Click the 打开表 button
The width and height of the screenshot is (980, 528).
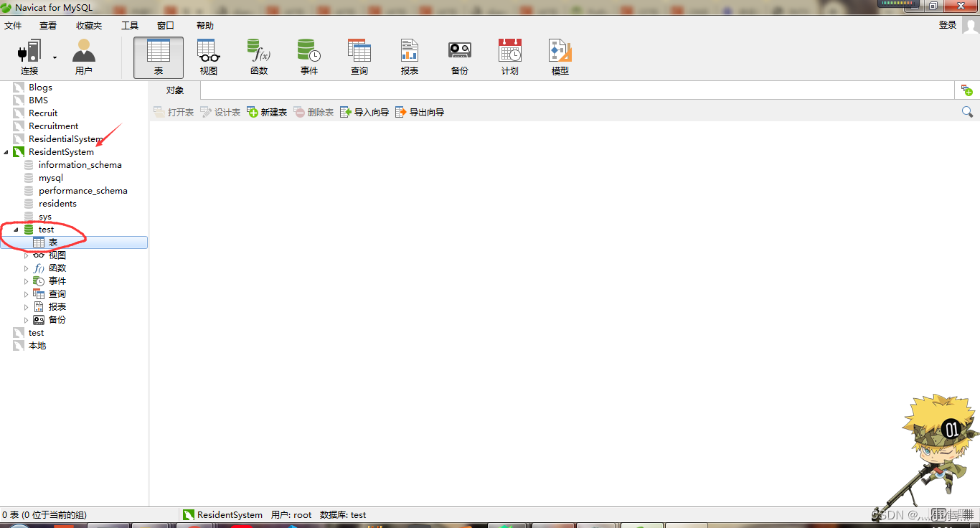(174, 112)
